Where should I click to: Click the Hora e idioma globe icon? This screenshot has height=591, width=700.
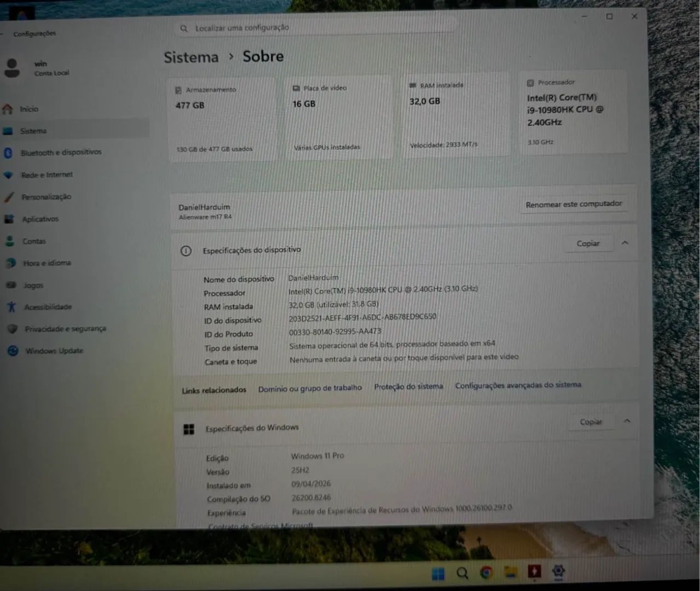coord(10,264)
